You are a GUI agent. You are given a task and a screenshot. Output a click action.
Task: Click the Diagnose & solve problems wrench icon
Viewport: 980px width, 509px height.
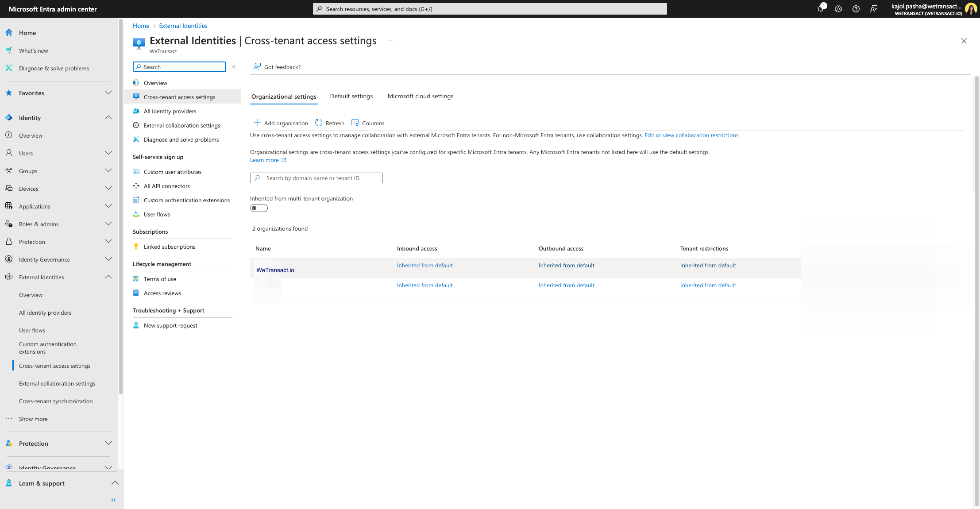pyautogui.click(x=9, y=68)
